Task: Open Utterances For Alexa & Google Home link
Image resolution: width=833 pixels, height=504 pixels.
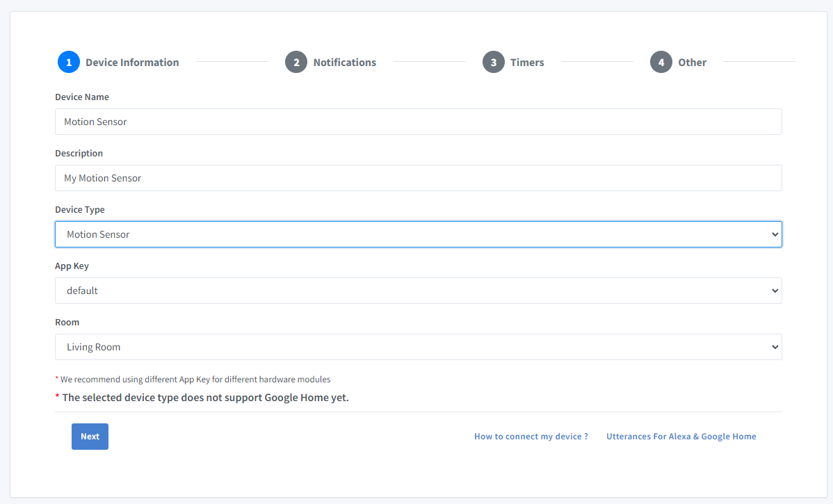Action: pyautogui.click(x=681, y=437)
